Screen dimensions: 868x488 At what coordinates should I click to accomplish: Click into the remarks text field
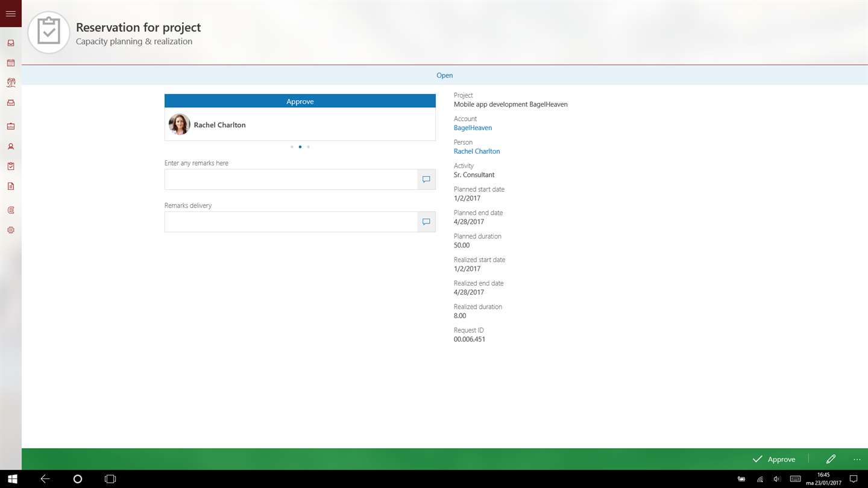point(291,180)
